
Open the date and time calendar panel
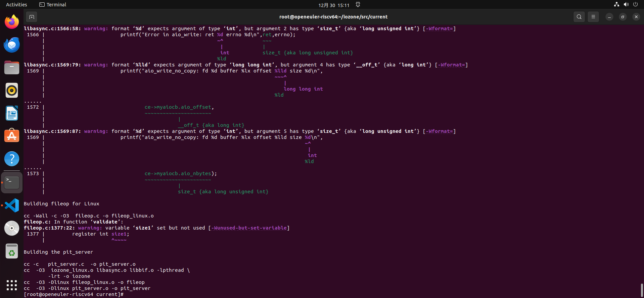(x=334, y=5)
